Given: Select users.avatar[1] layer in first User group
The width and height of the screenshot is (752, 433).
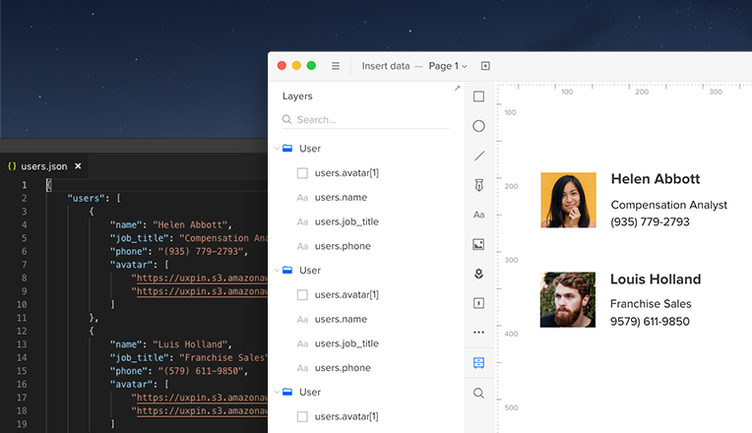Looking at the screenshot, I should point(346,173).
